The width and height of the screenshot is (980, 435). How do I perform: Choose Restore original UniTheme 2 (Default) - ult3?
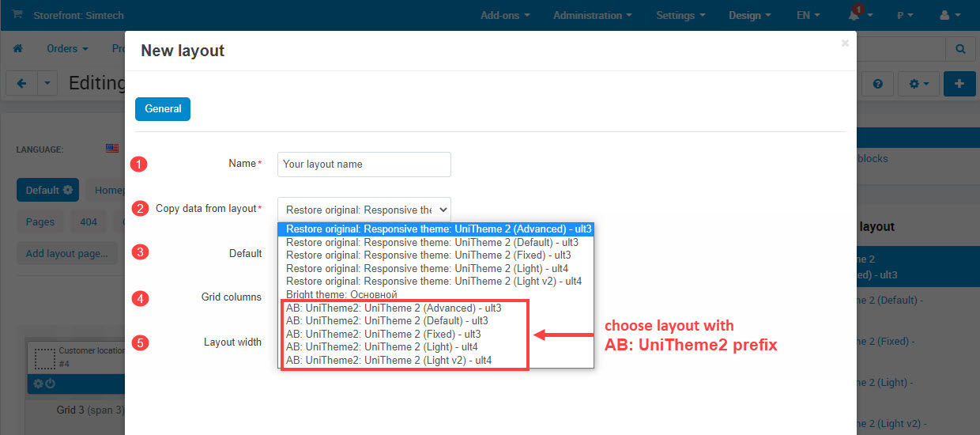(x=435, y=242)
